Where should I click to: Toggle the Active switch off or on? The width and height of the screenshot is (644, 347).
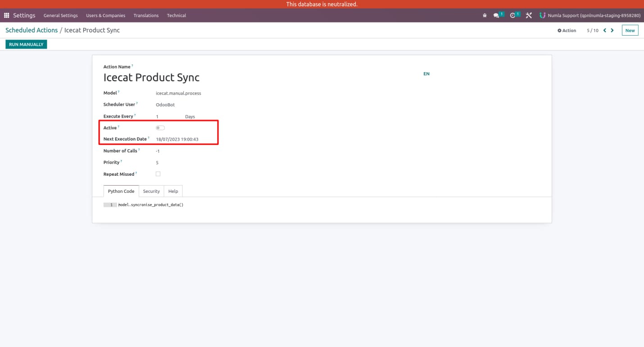pyautogui.click(x=160, y=128)
